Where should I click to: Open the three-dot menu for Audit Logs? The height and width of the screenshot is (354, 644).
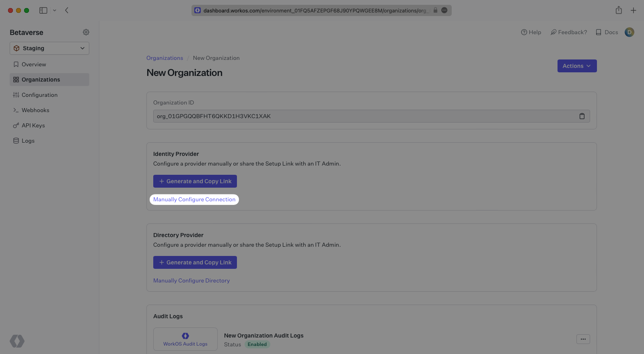[x=583, y=339]
